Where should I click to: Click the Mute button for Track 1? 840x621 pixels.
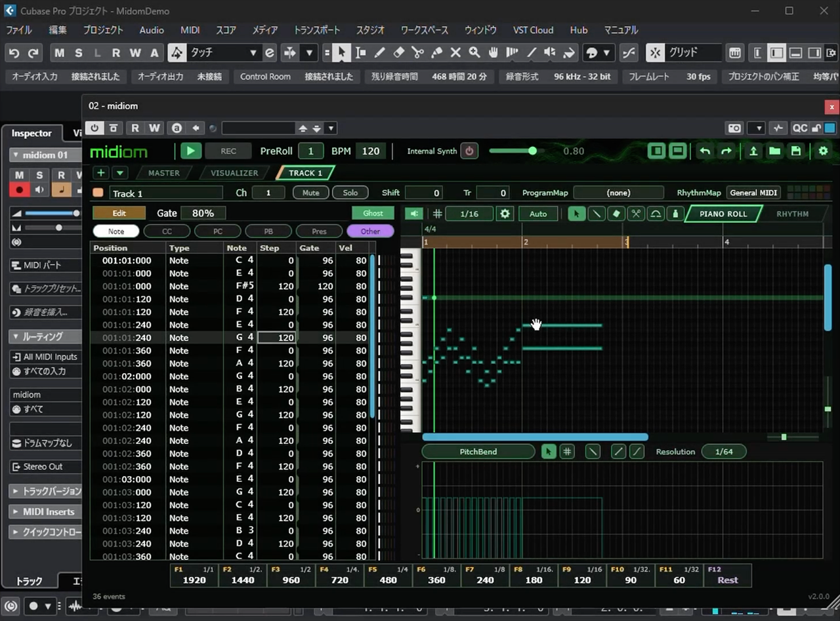310,193
